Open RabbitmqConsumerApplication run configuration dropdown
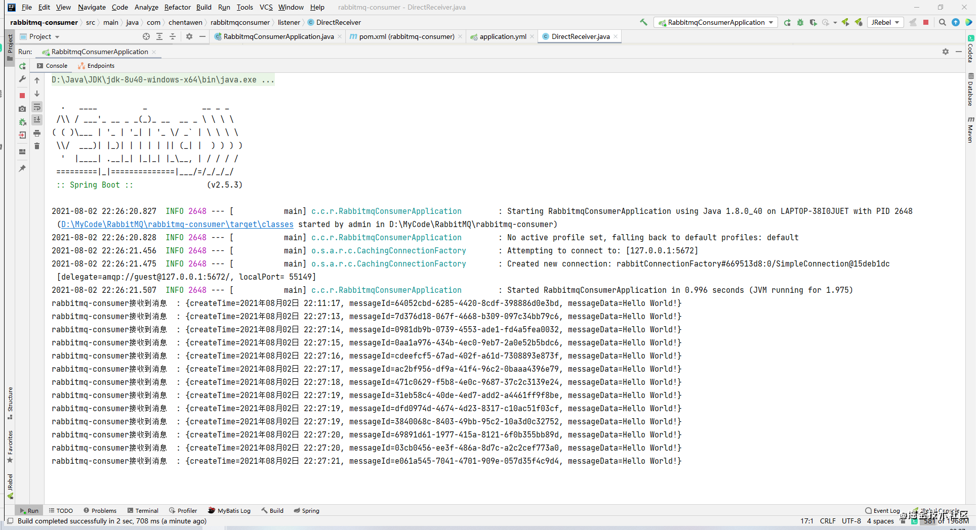Screen dimensions: 980x530 (716, 22)
